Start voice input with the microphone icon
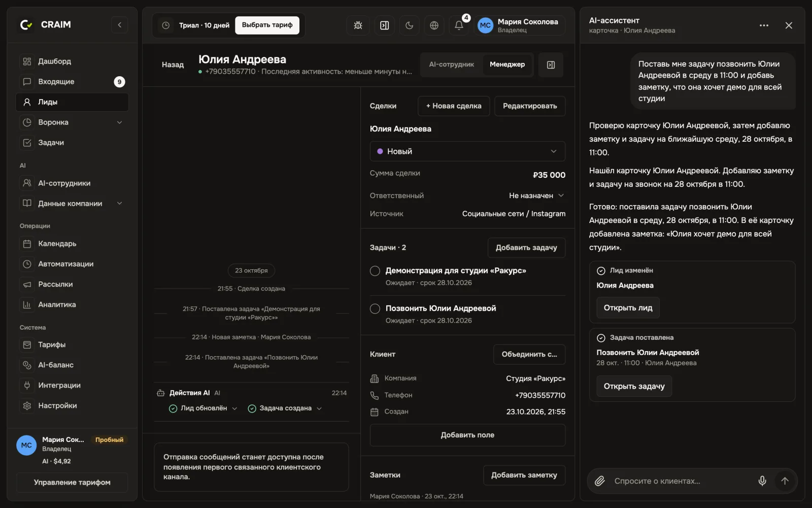This screenshot has width=812, height=508. (762, 481)
